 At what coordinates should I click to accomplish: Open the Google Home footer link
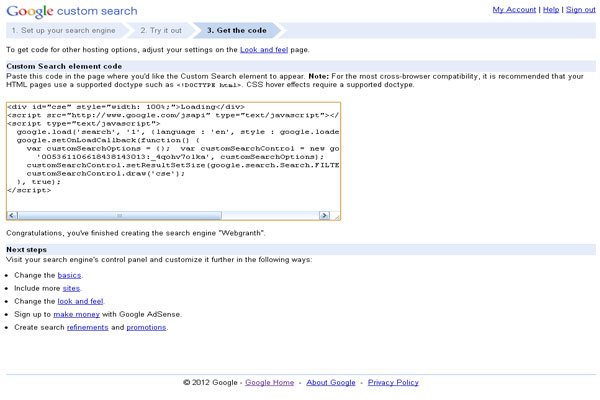tap(269, 382)
